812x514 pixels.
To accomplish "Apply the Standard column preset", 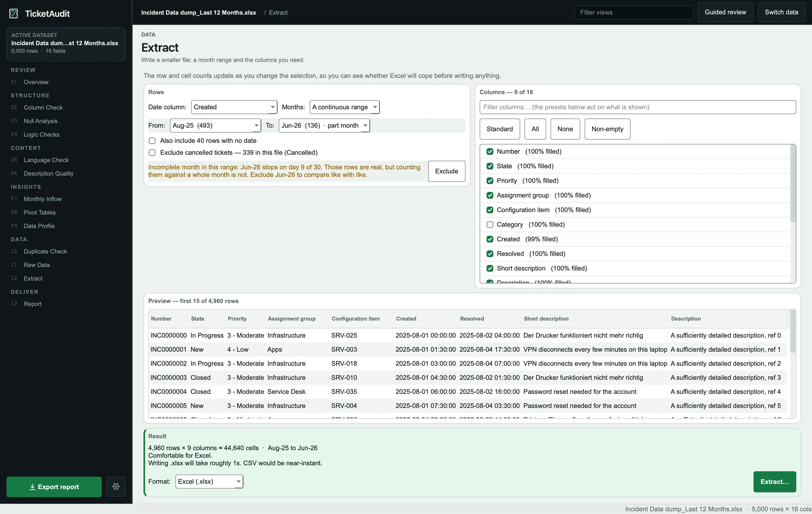I will [x=499, y=129].
